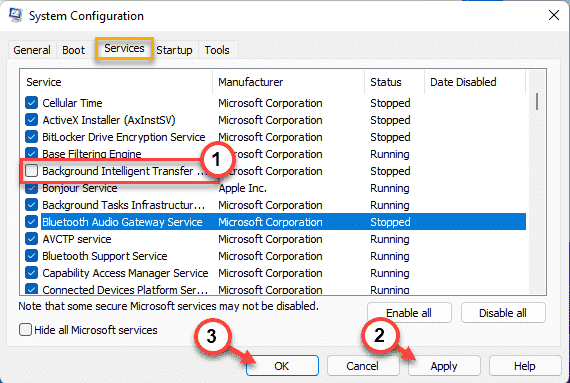Check the Background Intelligent Transfer service box
570x383 pixels.
tap(32, 170)
